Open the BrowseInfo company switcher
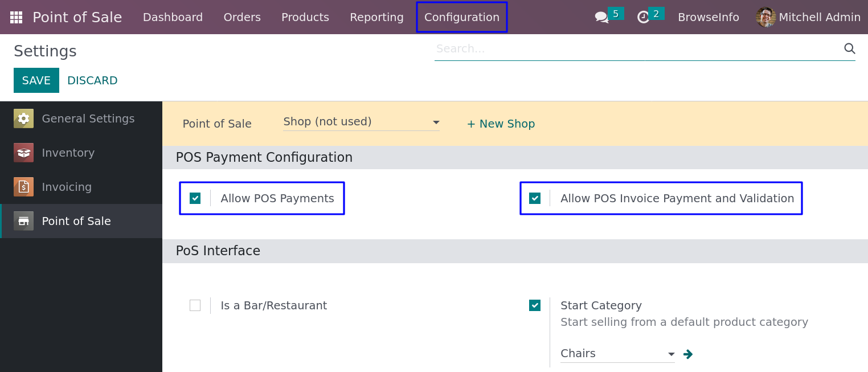The height and width of the screenshot is (372, 868). 709,17
